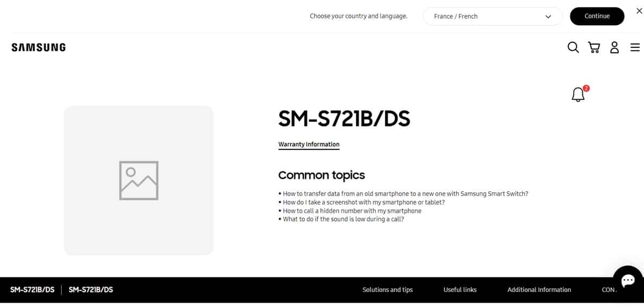Go to Additional Information section

tap(539, 290)
